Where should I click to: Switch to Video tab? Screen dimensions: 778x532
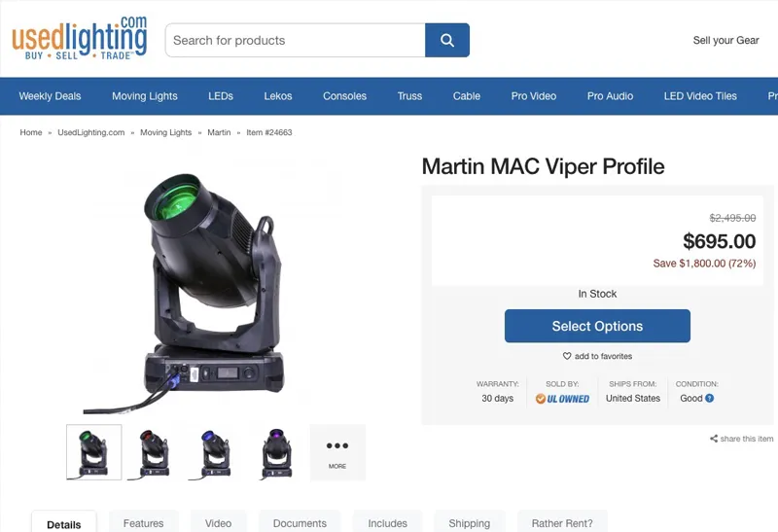[x=218, y=523]
